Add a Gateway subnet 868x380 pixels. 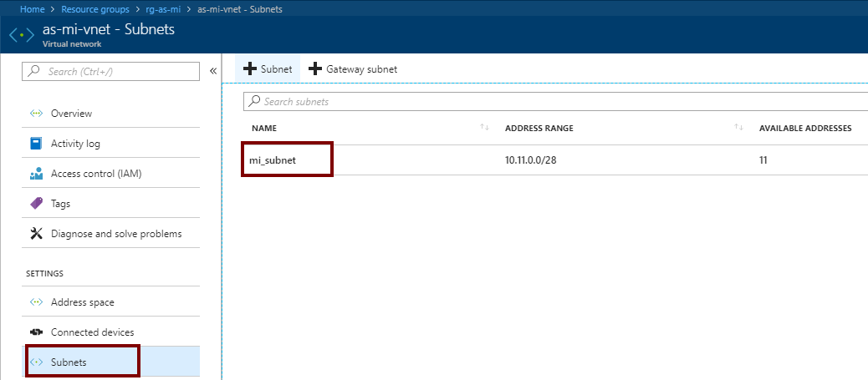point(353,69)
